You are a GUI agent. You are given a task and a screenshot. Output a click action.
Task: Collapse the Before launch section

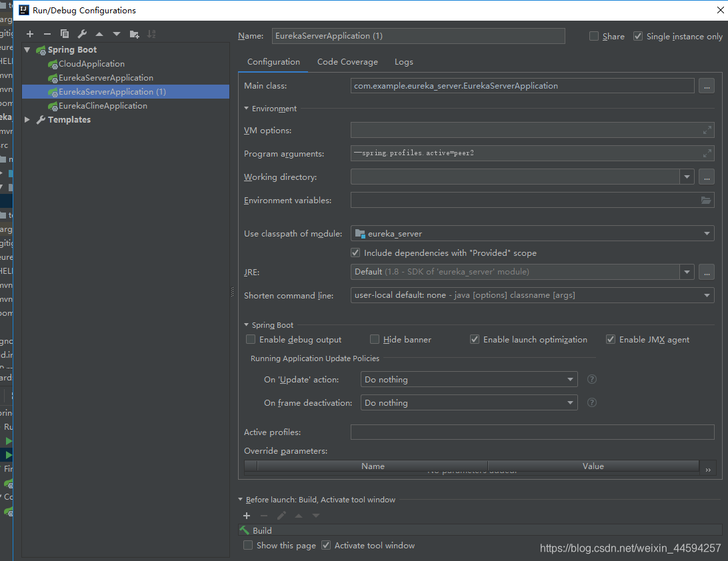[x=241, y=500]
